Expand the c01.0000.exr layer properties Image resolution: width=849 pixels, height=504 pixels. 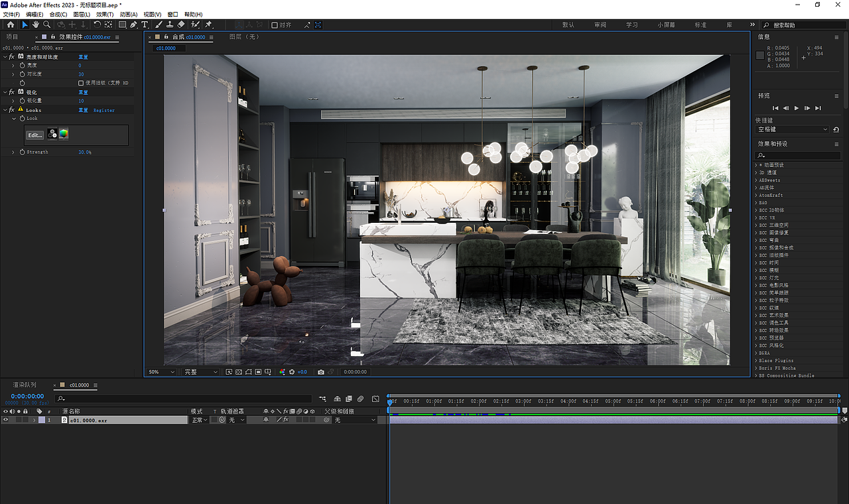34,420
